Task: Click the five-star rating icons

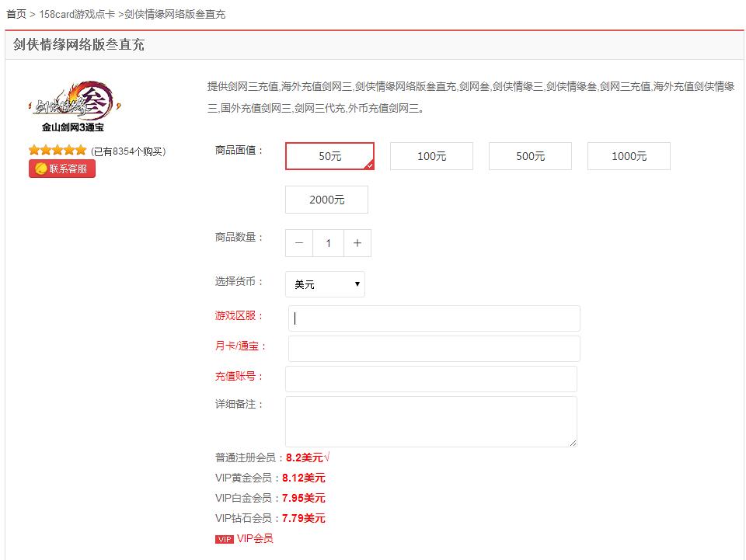Action: (58, 151)
